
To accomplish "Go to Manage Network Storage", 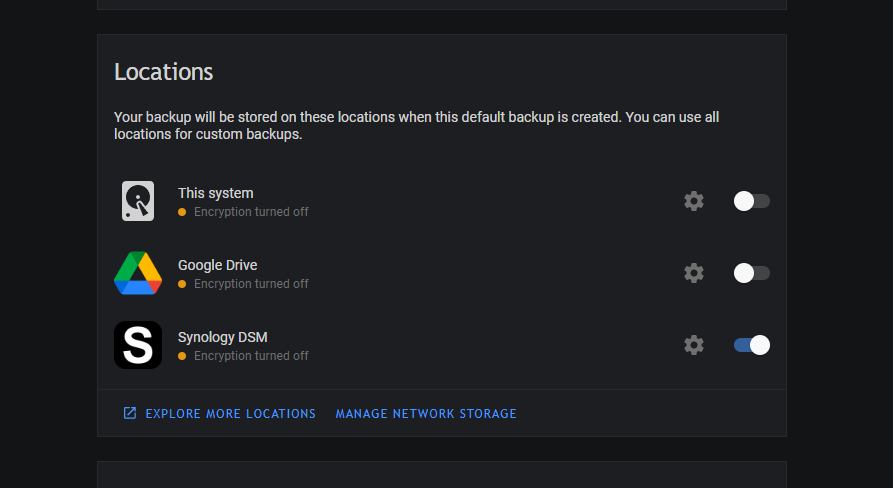I will [x=426, y=413].
